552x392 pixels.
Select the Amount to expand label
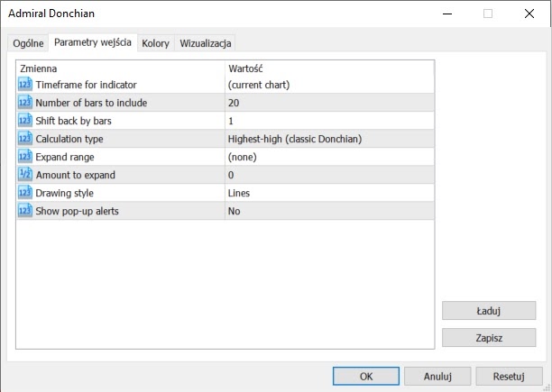(76, 175)
